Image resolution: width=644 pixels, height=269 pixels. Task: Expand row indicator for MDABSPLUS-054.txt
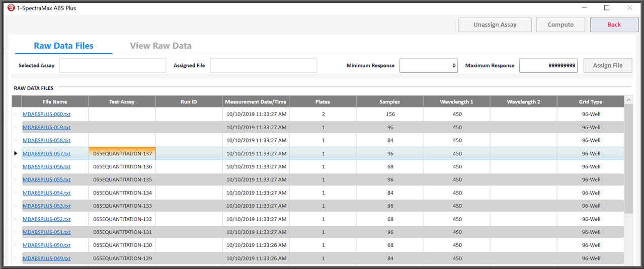click(x=16, y=193)
